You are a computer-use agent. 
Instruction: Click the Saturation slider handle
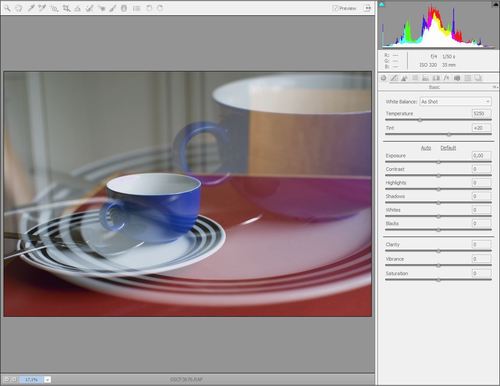[x=439, y=280]
